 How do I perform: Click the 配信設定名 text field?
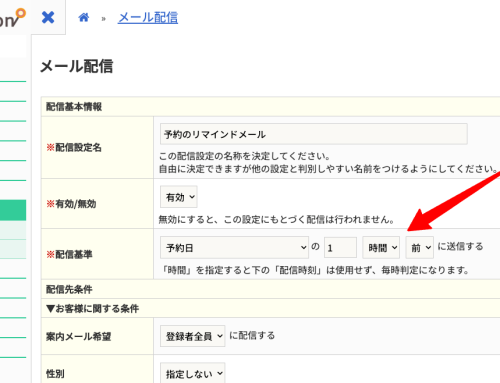click(x=314, y=134)
